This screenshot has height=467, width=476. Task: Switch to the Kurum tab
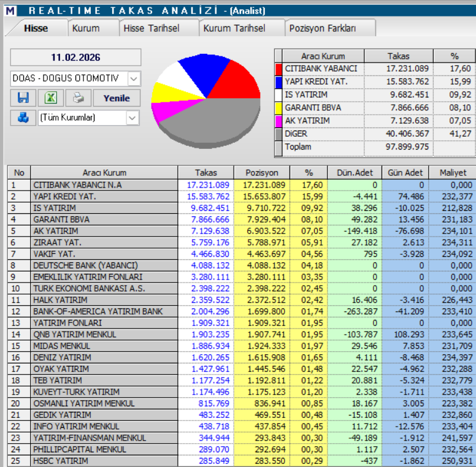(86, 28)
